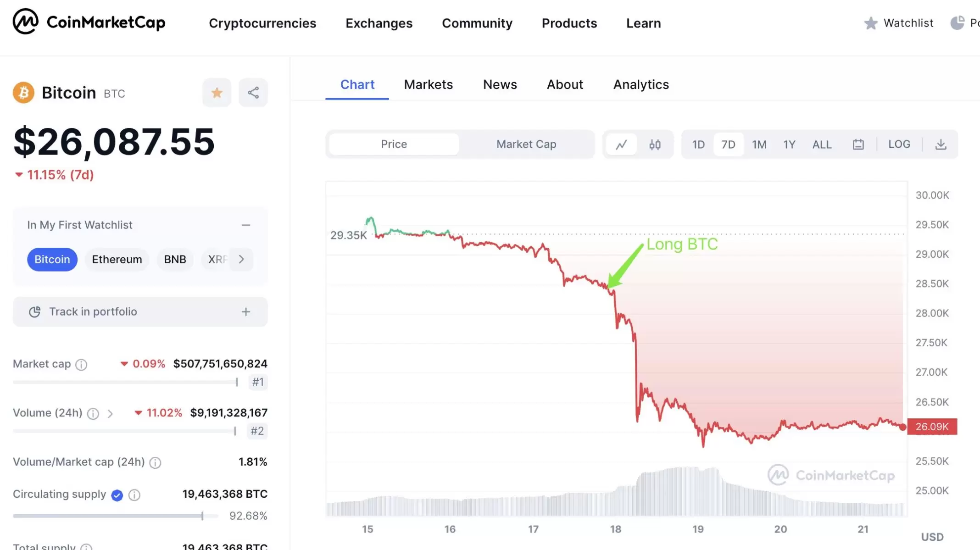Screen dimensions: 980x550
Task: Collapse the My First Watchlist section
Action: [x=246, y=225]
